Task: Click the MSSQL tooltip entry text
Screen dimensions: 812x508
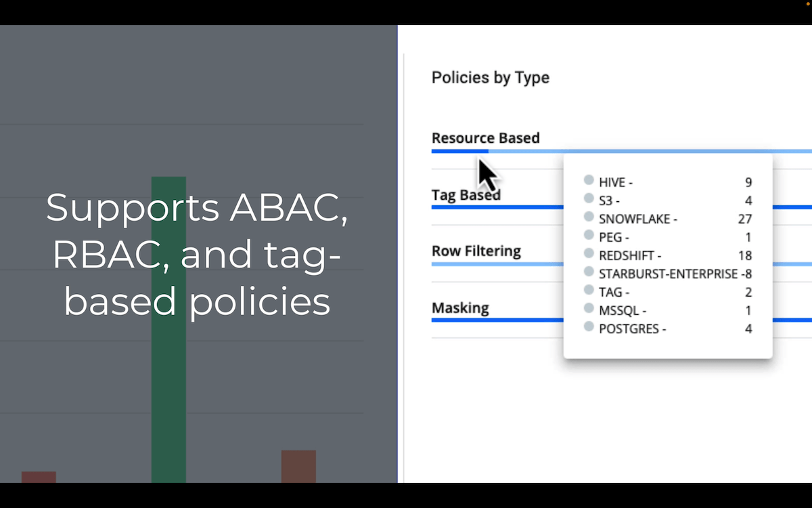Action: point(623,311)
